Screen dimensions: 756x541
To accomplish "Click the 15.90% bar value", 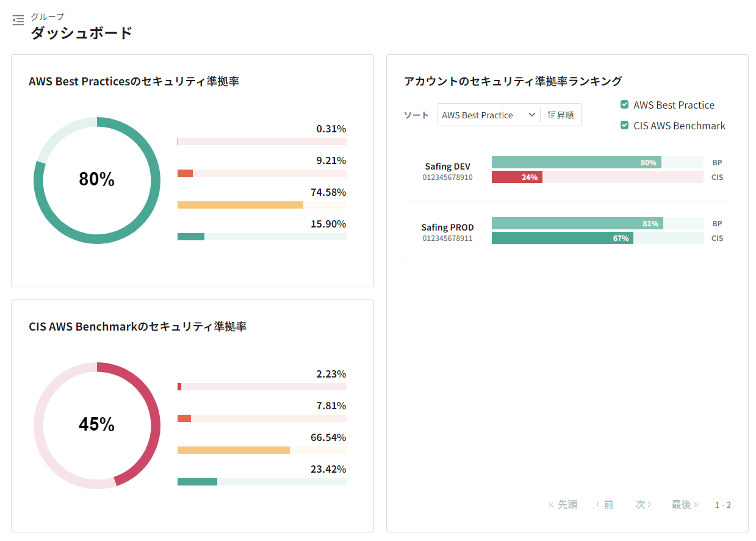I will [328, 224].
